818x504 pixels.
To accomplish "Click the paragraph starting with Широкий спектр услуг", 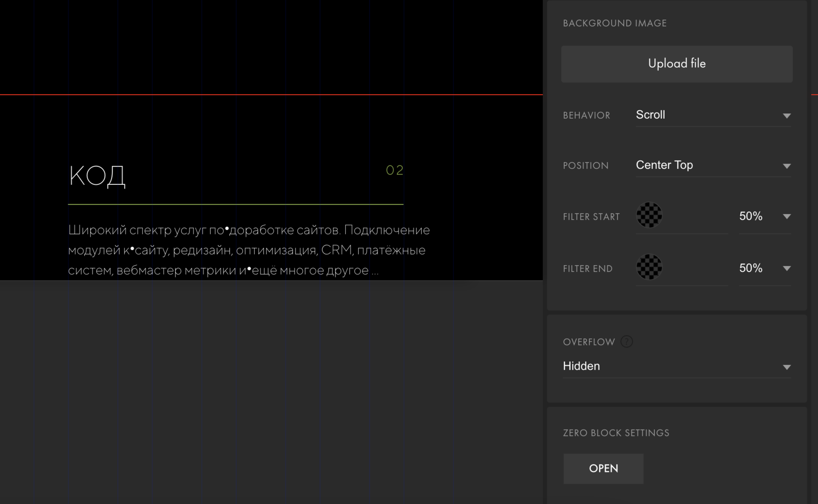I will coord(249,250).
